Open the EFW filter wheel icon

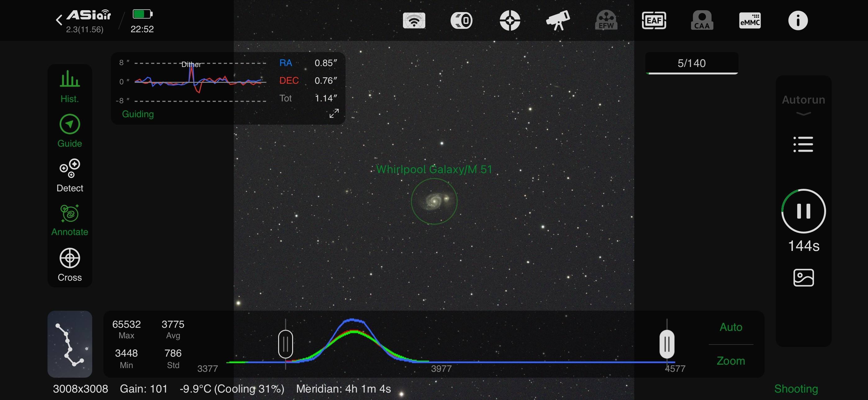point(606,20)
